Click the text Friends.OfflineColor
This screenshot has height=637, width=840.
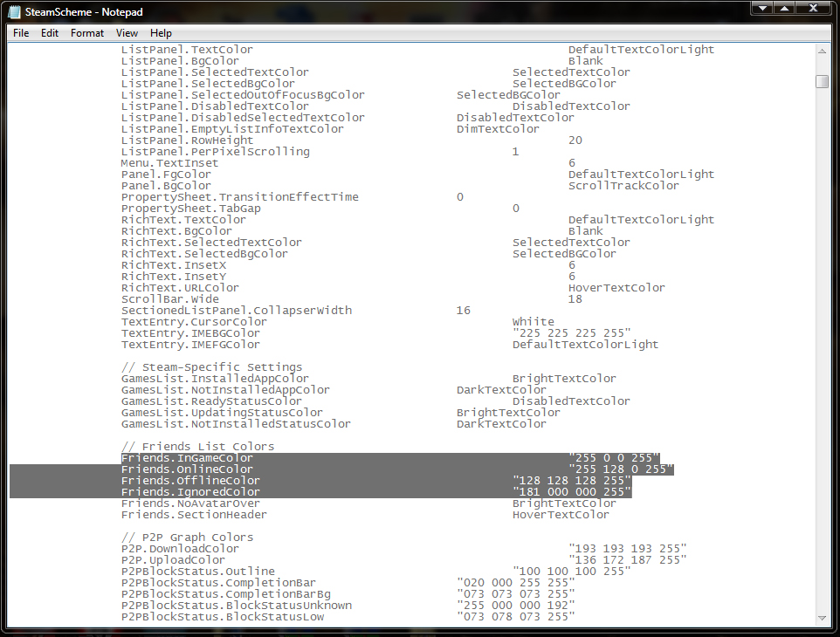(190, 481)
